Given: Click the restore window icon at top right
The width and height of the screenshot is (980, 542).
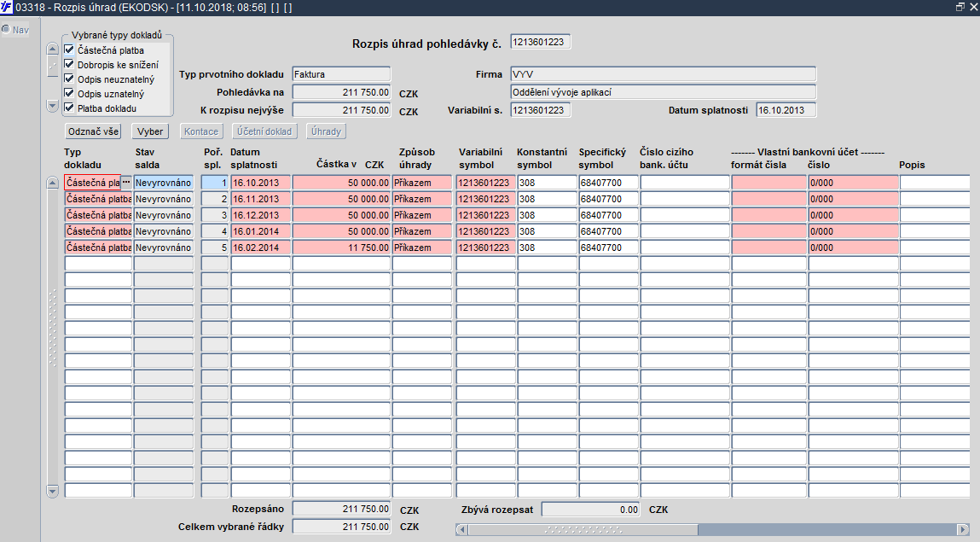Looking at the screenshot, I should pos(960,7).
